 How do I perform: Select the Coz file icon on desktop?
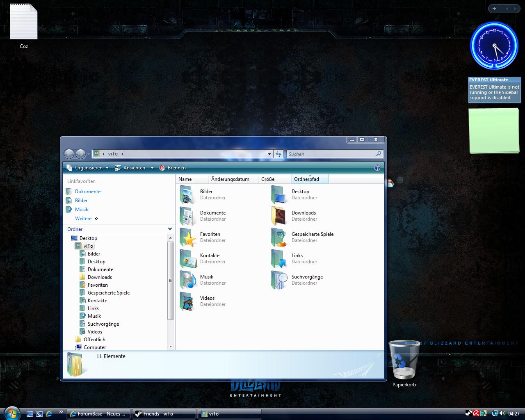[24, 26]
